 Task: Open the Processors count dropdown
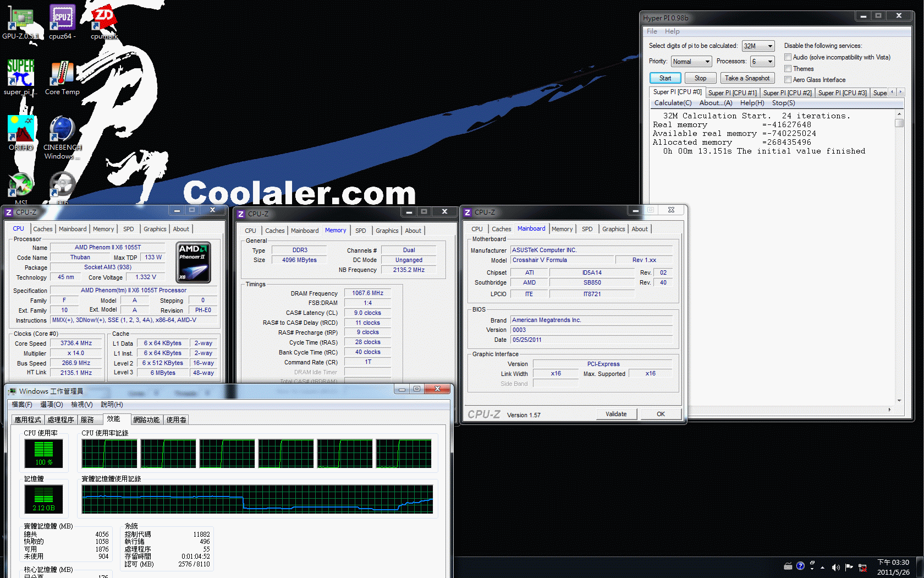coord(762,62)
